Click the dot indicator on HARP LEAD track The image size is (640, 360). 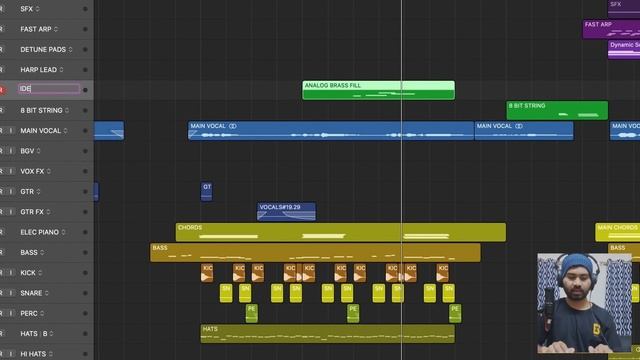[85, 70]
